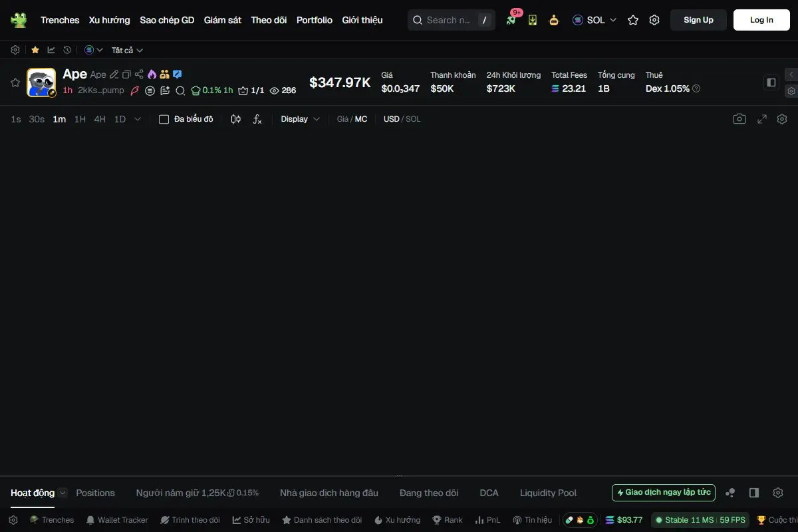This screenshot has width=798, height=532.
Task: Open the right sidebar gear icon
Action: tap(791, 91)
